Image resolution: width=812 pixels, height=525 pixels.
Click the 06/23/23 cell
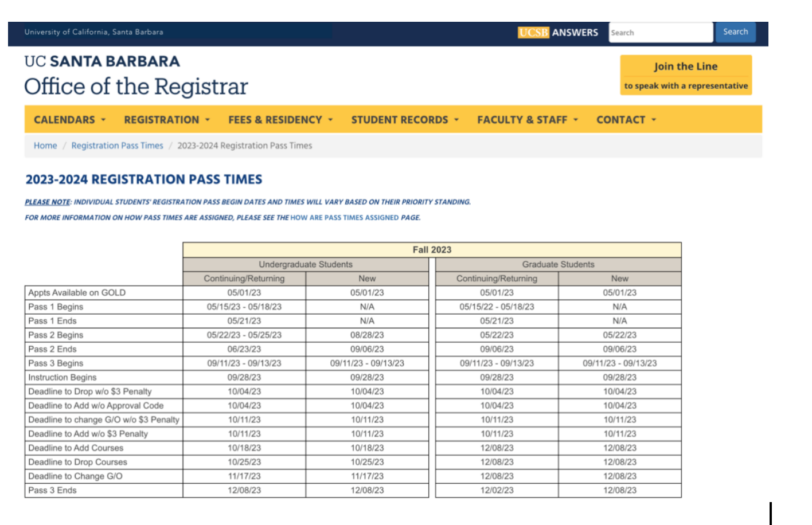click(244, 349)
